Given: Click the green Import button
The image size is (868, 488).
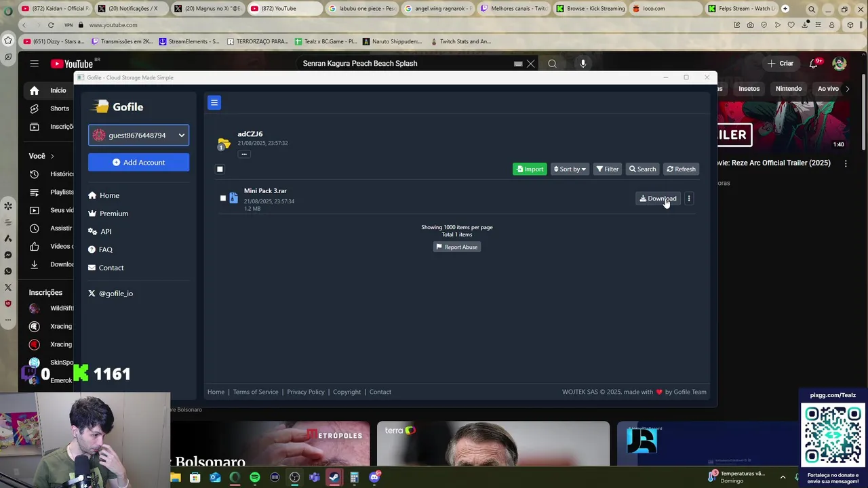Looking at the screenshot, I should tap(530, 169).
